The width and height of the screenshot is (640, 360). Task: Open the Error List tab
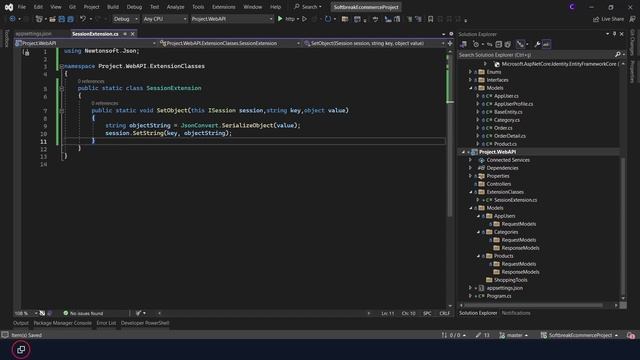point(106,323)
